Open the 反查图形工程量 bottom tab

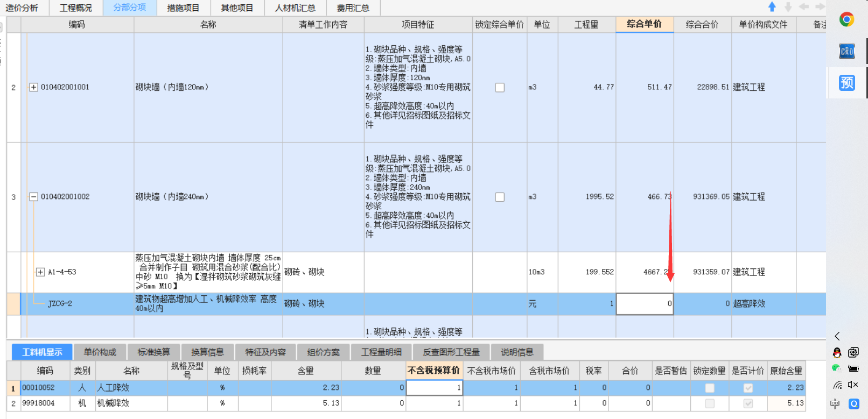(451, 352)
